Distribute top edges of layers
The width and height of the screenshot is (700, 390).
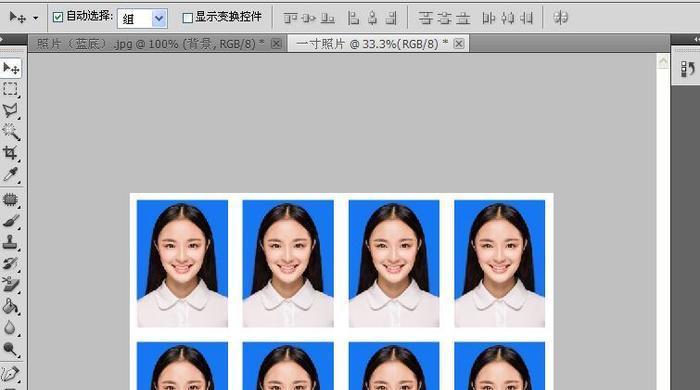click(425, 18)
